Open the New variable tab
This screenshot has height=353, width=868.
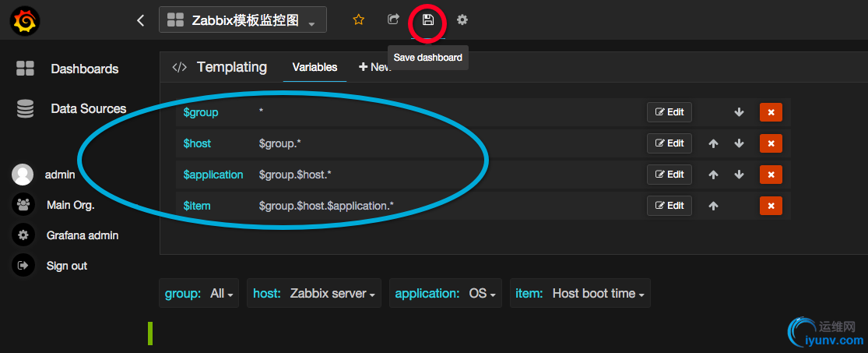374,68
